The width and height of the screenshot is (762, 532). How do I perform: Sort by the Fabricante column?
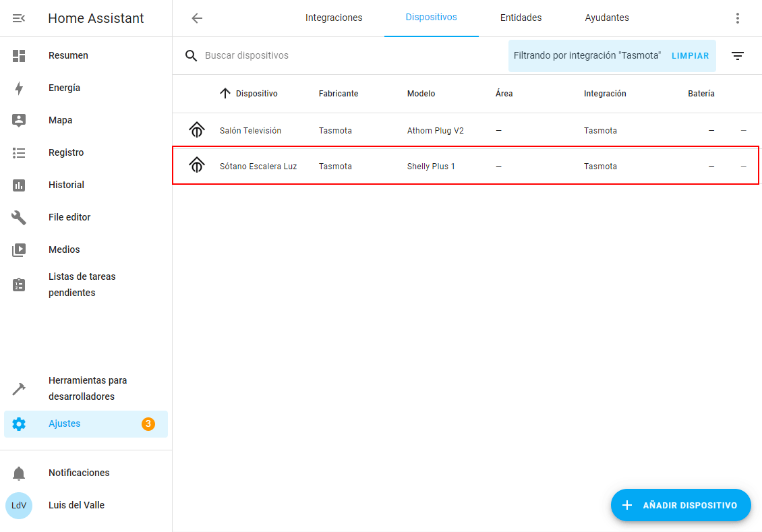[x=339, y=94]
